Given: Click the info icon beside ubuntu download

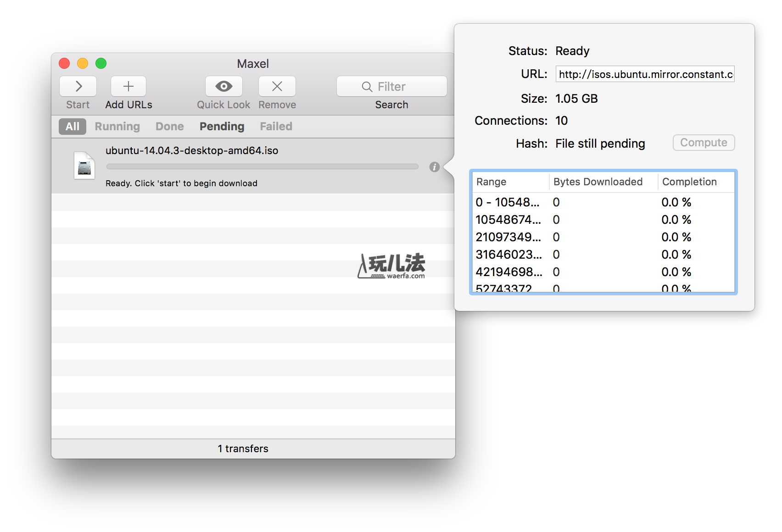Looking at the screenshot, I should tap(435, 167).
